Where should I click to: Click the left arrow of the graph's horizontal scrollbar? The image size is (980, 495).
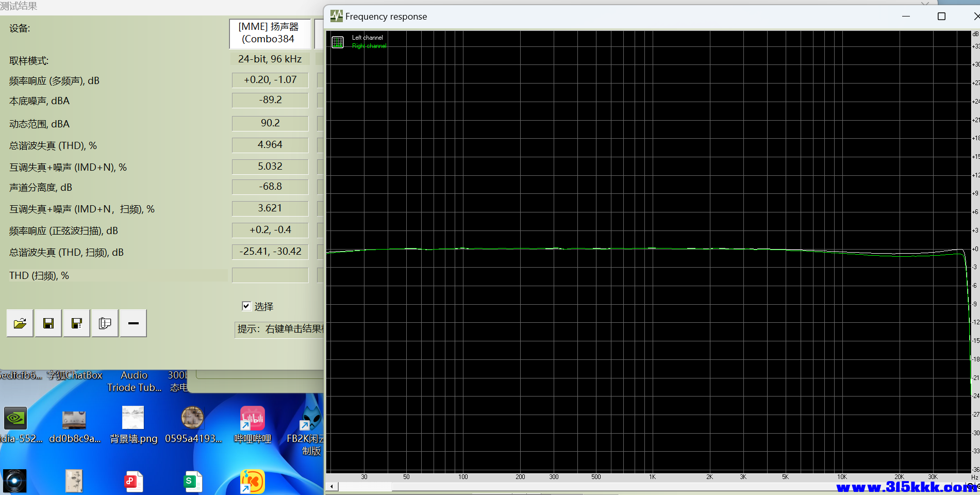(331, 486)
